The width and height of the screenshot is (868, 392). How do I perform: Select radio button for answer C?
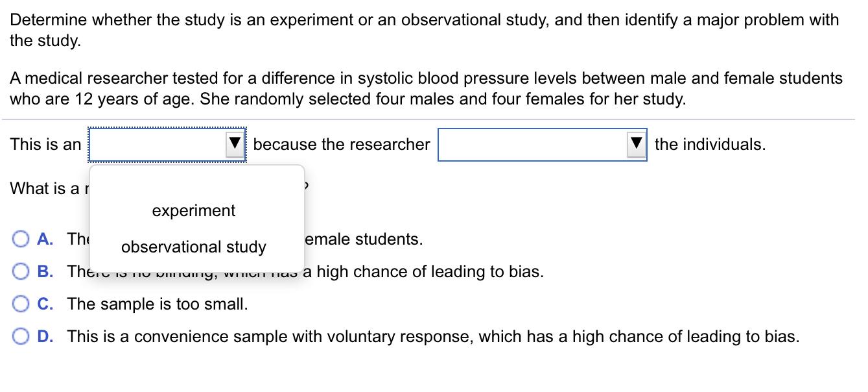coord(21,304)
